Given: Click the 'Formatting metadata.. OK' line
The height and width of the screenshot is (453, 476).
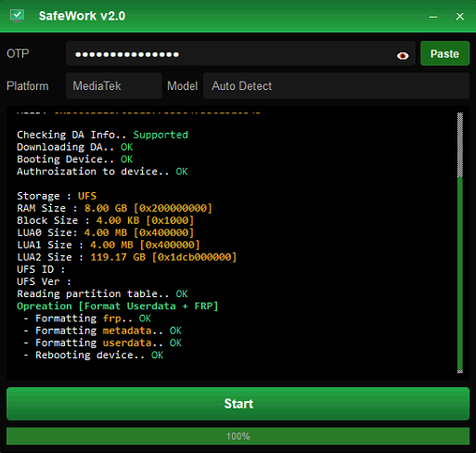Looking at the screenshot, I should [102, 330].
